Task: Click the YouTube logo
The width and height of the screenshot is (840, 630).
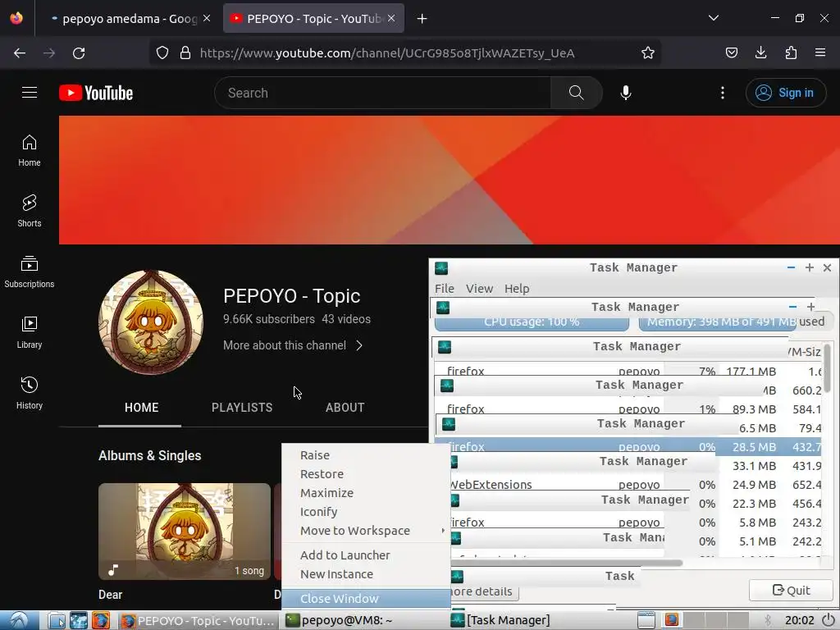Action: click(96, 93)
